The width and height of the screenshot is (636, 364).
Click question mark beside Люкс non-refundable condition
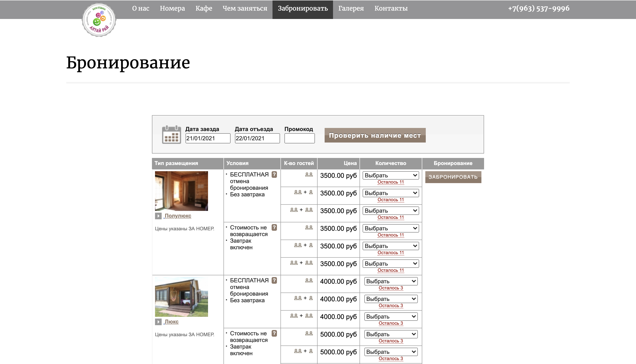pos(274,333)
